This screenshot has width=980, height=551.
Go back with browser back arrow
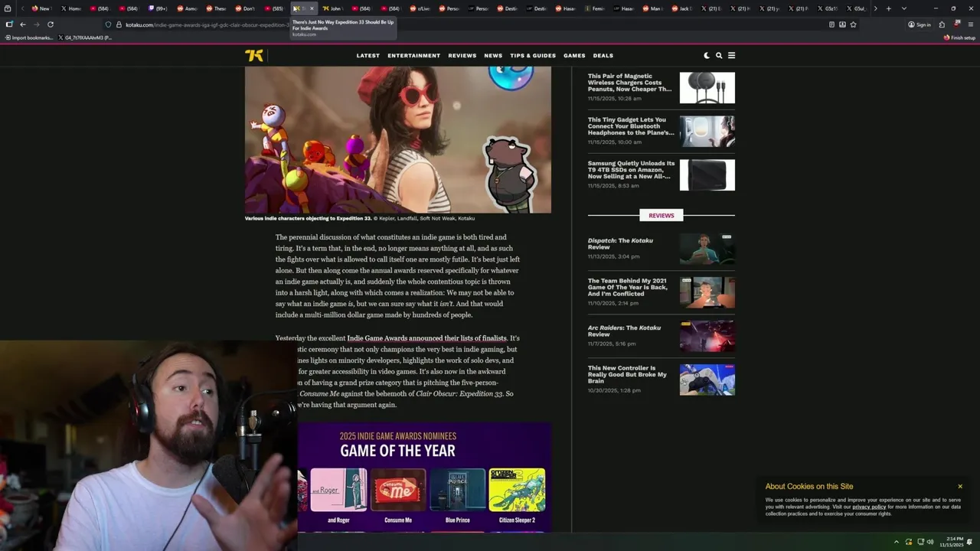point(22,24)
